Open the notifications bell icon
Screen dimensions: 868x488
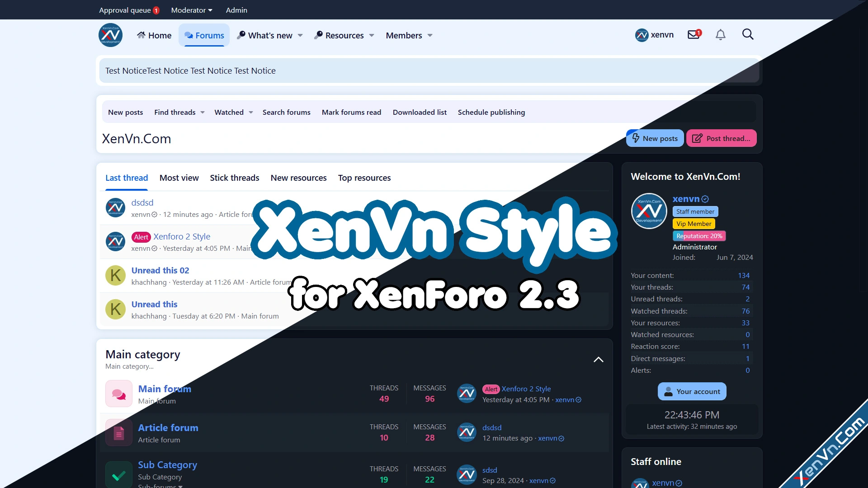click(720, 34)
